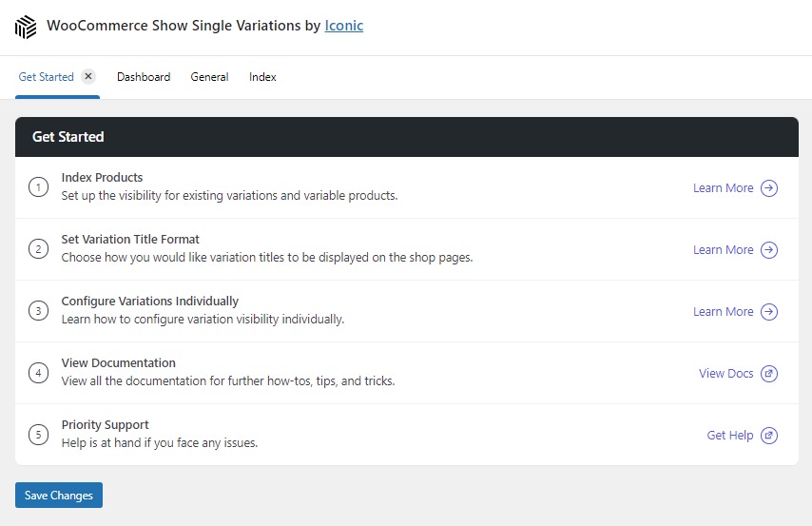Click step 5 circle for Priority Support
Image resolution: width=812 pixels, height=526 pixels.
point(38,435)
